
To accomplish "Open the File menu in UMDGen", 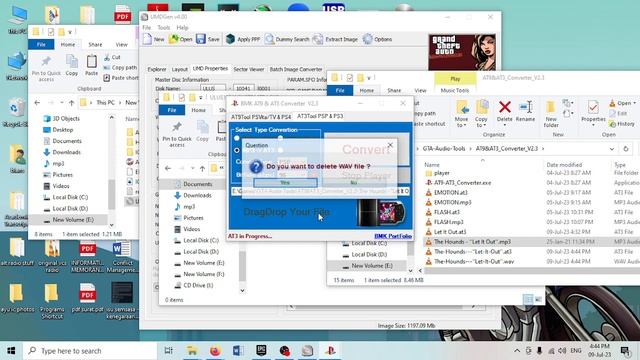I will 147,27.
